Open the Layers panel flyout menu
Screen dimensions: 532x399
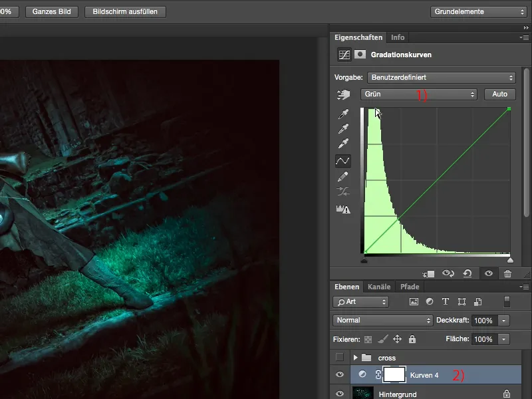tap(524, 287)
